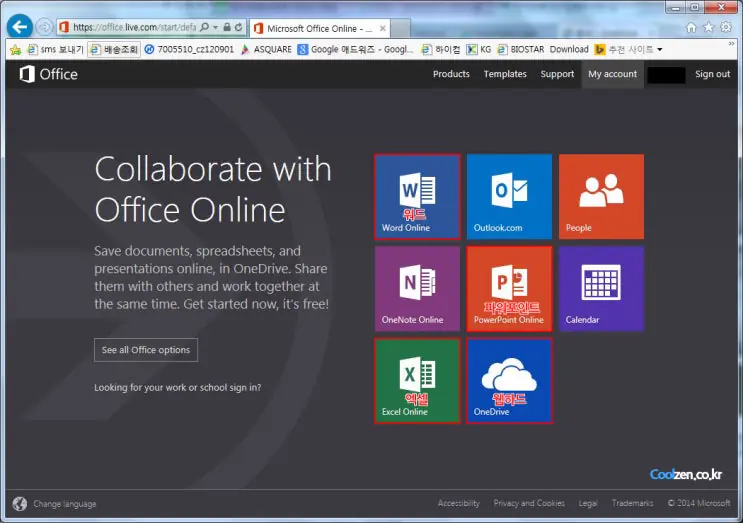The image size is (743, 523).
Task: Open the Calendar tile
Action: click(x=601, y=288)
